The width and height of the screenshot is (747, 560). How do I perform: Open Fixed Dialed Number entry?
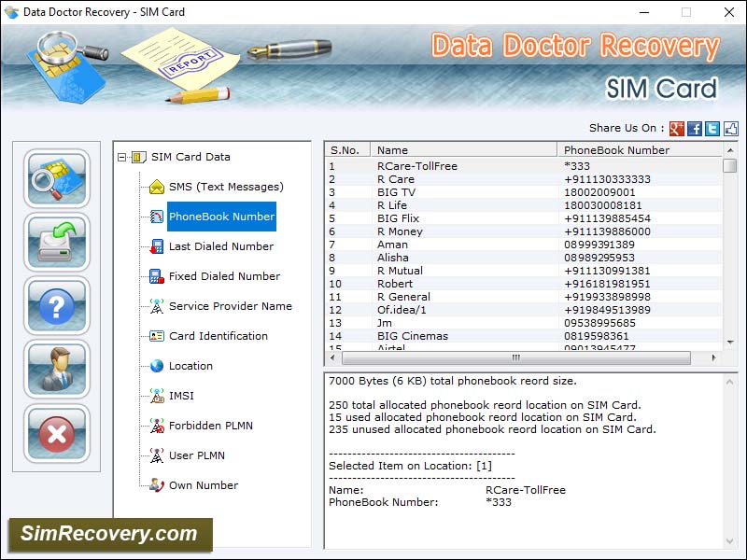pos(224,276)
